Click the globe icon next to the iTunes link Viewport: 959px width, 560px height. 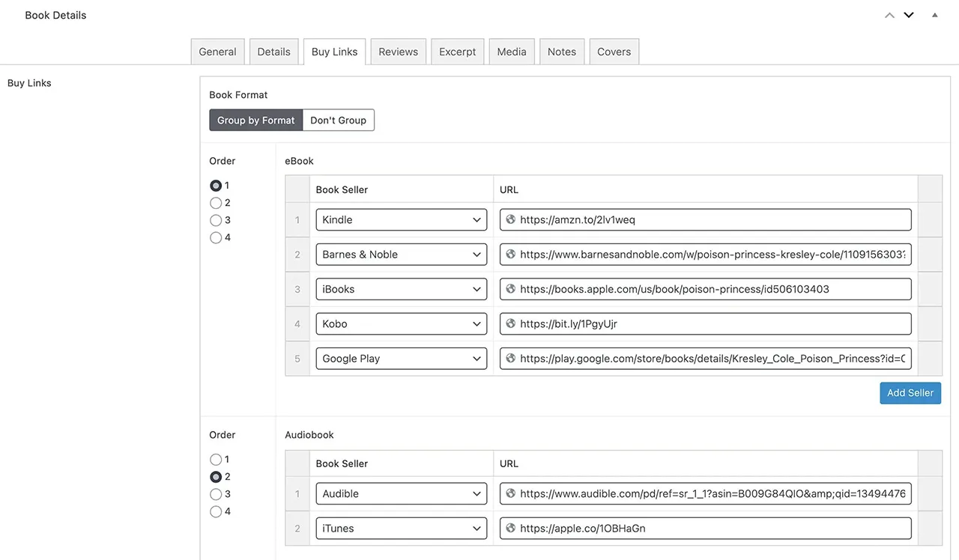[x=510, y=528]
